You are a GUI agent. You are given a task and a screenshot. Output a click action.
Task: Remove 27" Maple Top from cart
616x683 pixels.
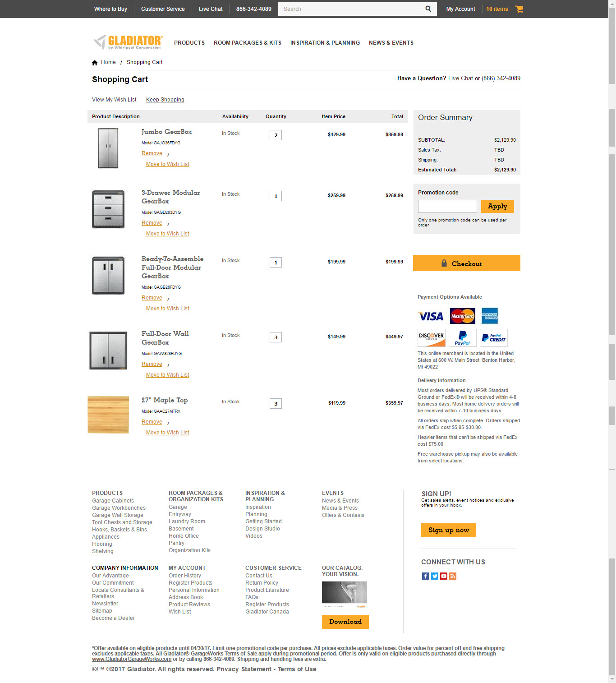point(152,422)
